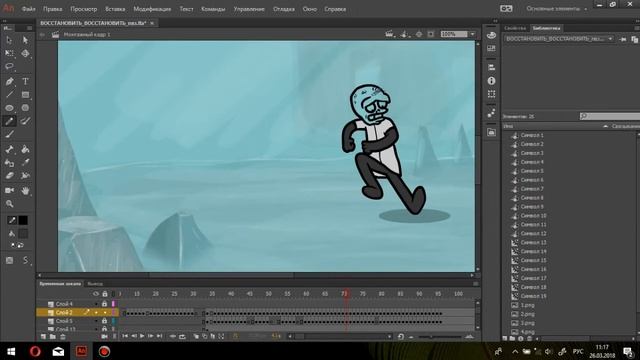Select the Lasso tool
This screenshot has height=360, width=640.
[9, 66]
